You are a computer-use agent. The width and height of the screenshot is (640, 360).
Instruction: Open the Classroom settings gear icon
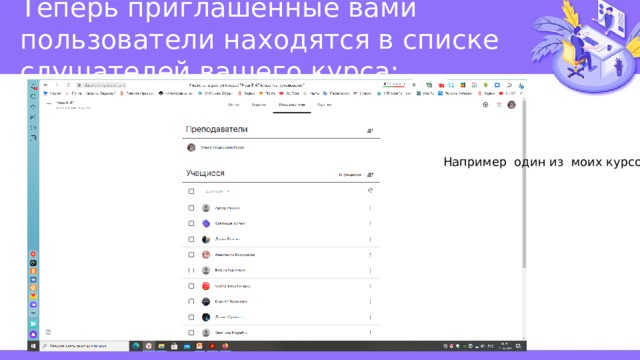[x=485, y=105]
